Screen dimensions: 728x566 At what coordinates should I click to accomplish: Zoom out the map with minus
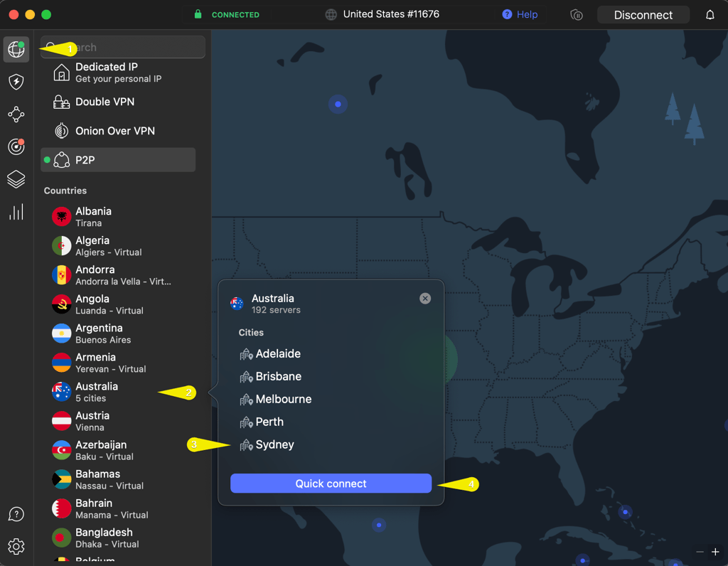pos(700,552)
